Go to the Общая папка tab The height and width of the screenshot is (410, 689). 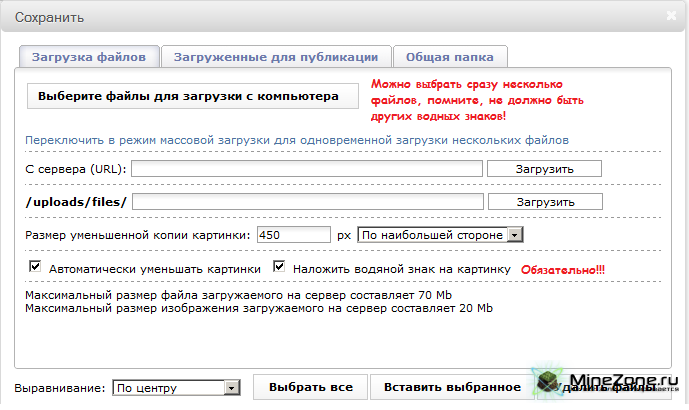click(x=450, y=57)
